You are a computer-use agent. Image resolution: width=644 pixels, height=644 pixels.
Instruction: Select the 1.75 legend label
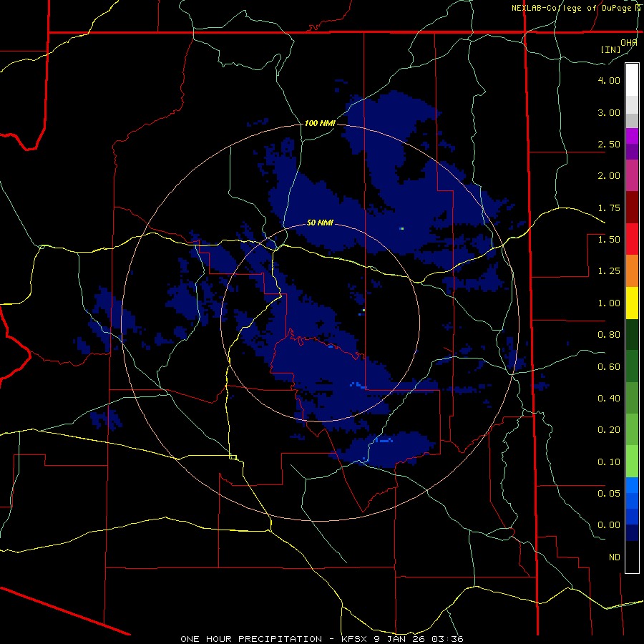point(609,208)
